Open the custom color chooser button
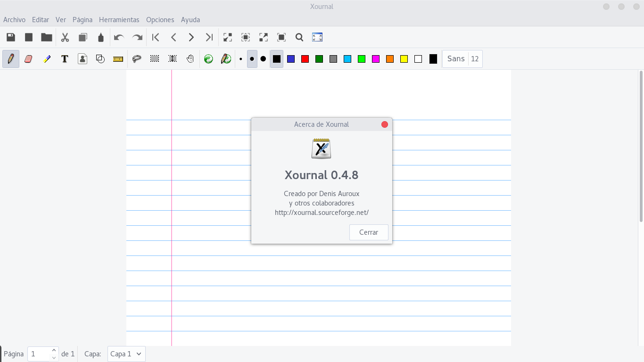Viewport: 644px width, 362px height. point(433,59)
